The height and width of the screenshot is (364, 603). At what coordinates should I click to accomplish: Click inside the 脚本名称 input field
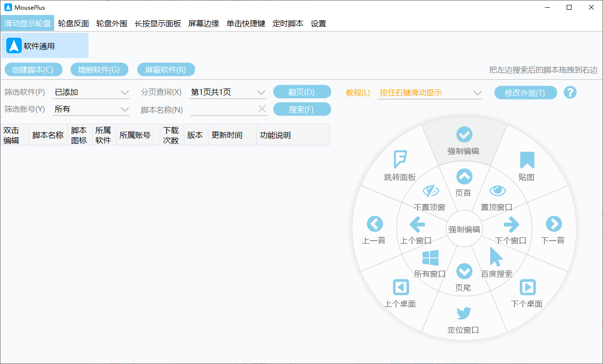click(227, 109)
